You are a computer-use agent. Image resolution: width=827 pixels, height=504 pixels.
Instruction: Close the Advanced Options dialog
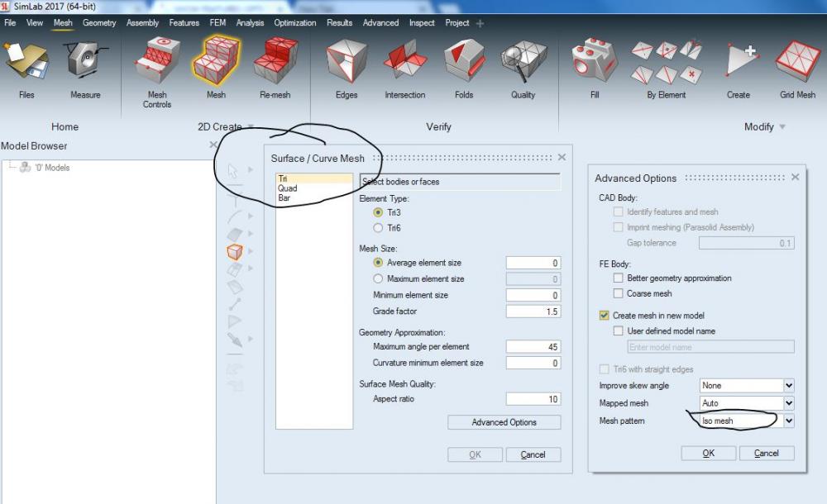[x=796, y=177]
